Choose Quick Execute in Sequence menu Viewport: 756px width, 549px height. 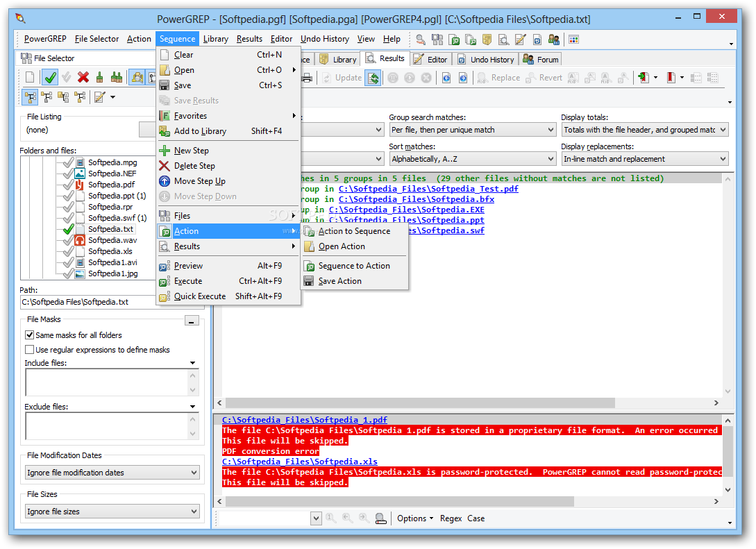[x=228, y=296]
